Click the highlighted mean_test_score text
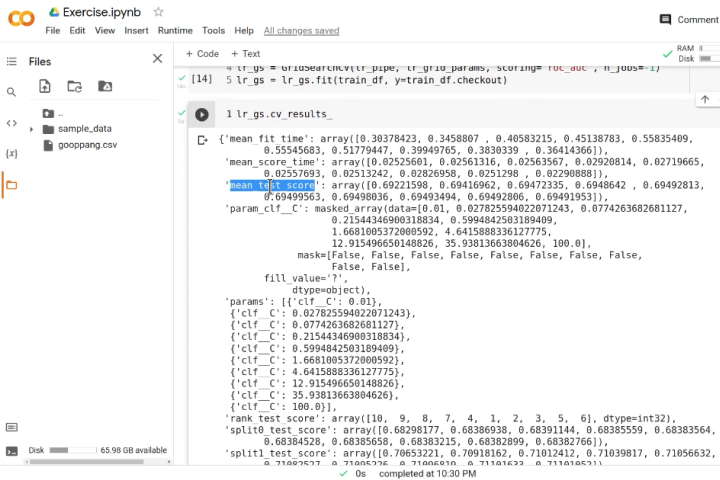The width and height of the screenshot is (720, 480). pos(272,185)
